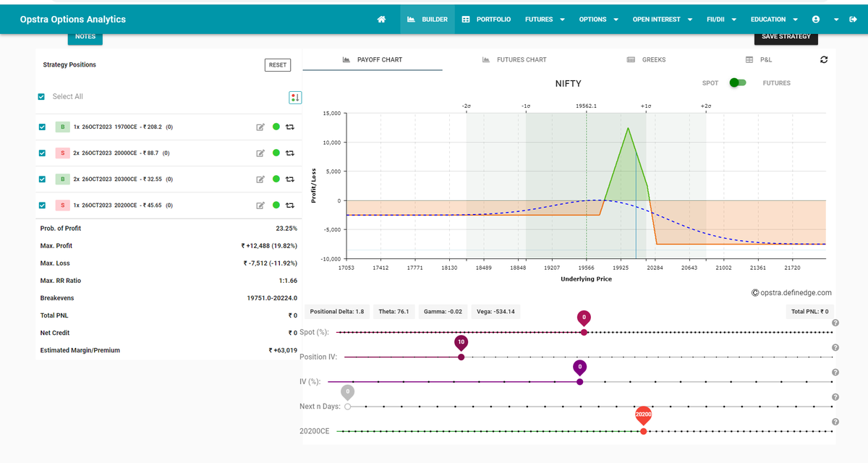Expand the Options dropdown menu
Image resolution: width=868 pixels, height=463 pixels.
pos(598,20)
